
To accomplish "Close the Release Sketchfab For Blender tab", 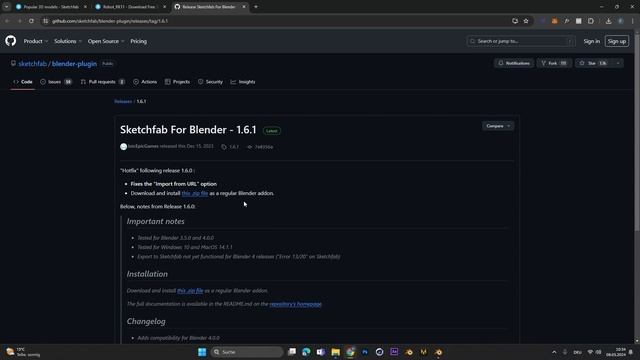I will [244, 7].
